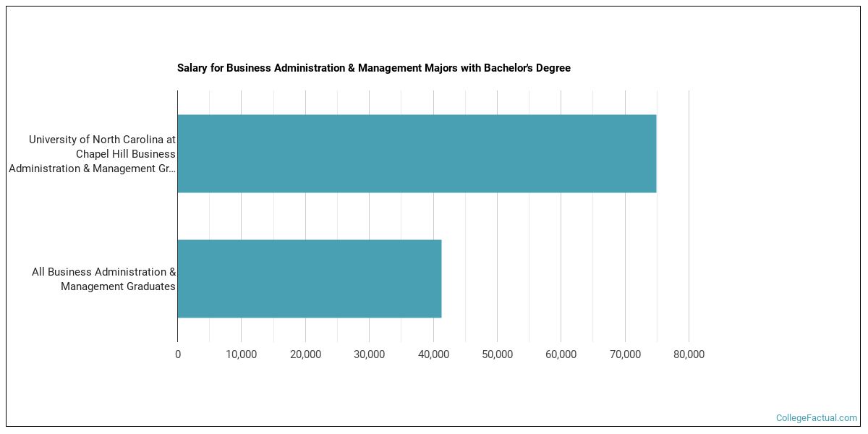Image resolution: width=868 pixels, height=434 pixels.
Task: Click the 50,000 axis tick label
Action: coord(497,354)
